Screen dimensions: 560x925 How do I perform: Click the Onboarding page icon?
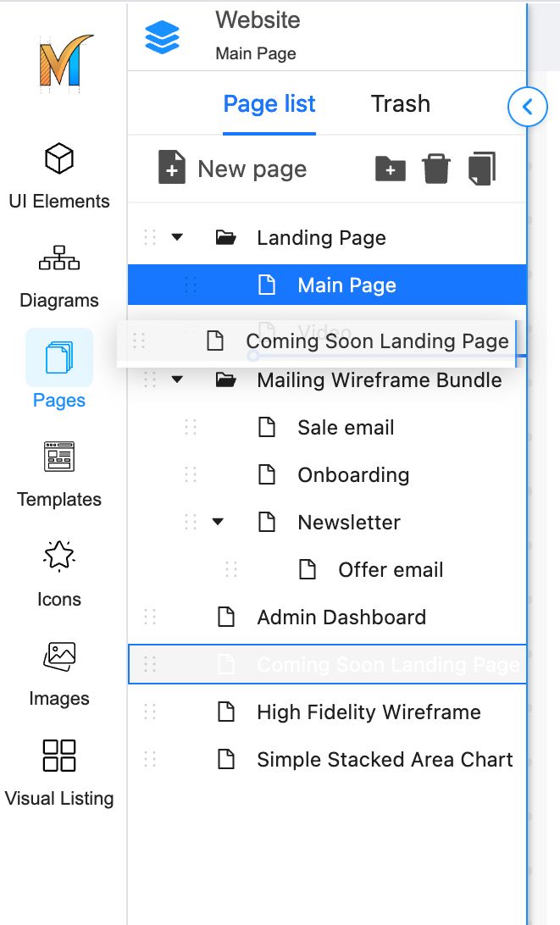tap(267, 474)
